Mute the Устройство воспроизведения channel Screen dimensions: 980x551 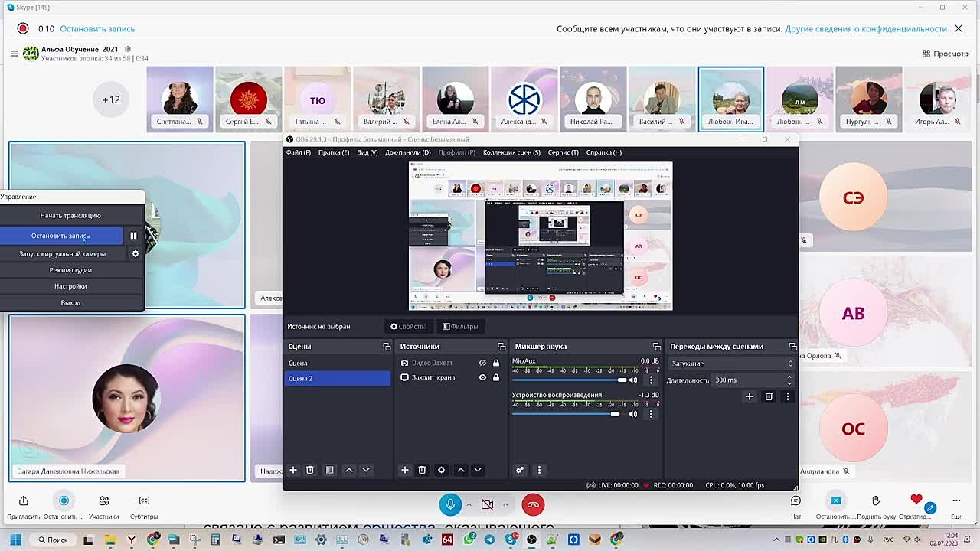(x=633, y=414)
